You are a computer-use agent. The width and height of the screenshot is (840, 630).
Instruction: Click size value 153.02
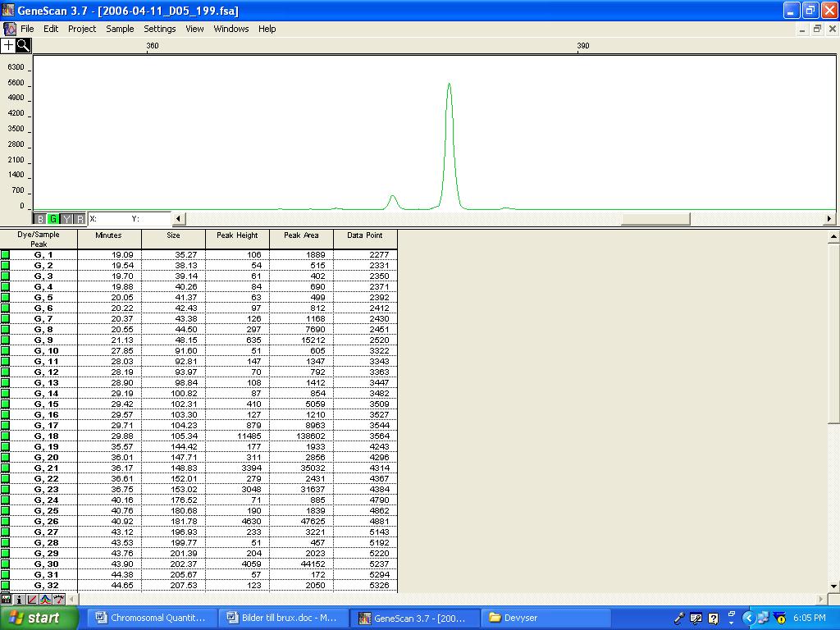(x=184, y=490)
